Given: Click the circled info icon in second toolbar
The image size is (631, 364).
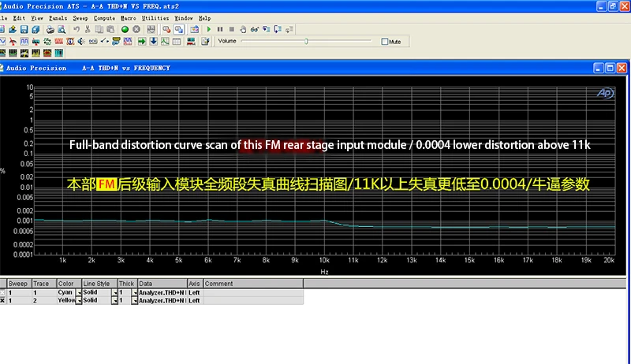Looking at the screenshot, I should [70, 42].
